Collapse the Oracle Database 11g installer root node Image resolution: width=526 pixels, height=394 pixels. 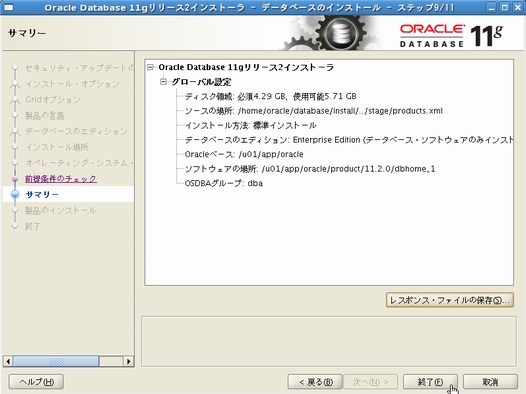point(151,67)
